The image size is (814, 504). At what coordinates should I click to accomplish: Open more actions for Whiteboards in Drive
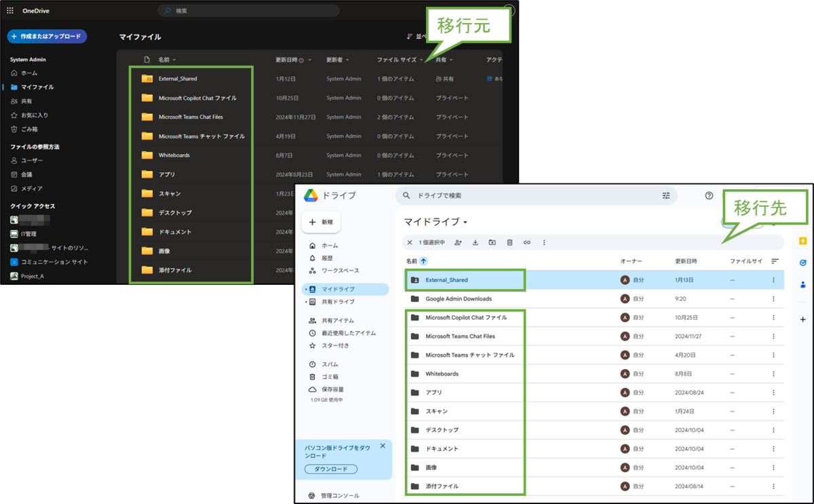773,374
